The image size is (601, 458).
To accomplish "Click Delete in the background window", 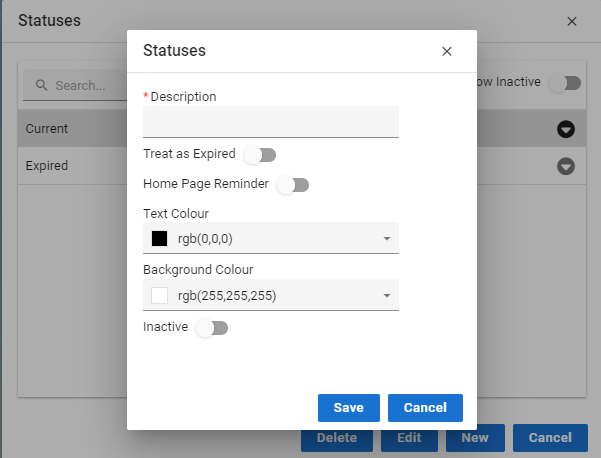I will click(x=337, y=438).
